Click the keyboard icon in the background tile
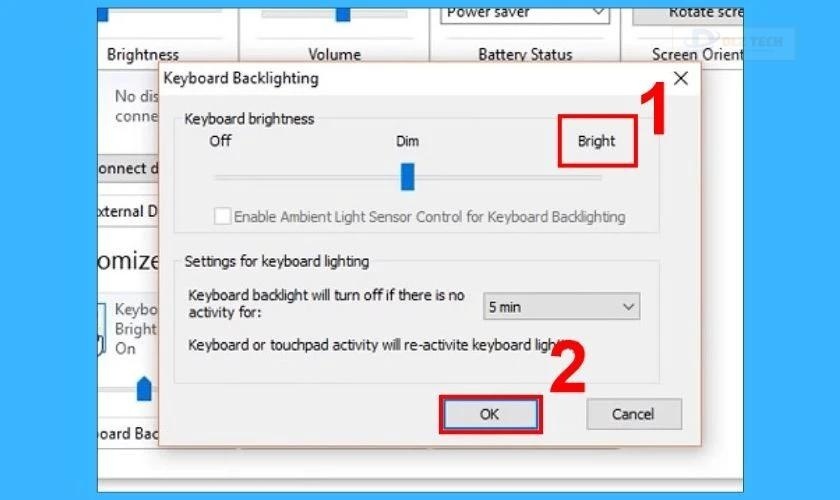 (x=101, y=329)
